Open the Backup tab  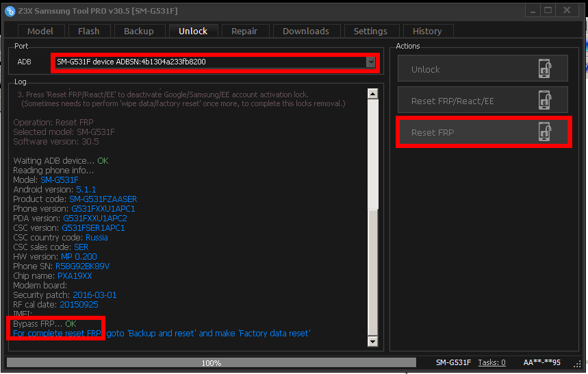pyautogui.click(x=139, y=31)
